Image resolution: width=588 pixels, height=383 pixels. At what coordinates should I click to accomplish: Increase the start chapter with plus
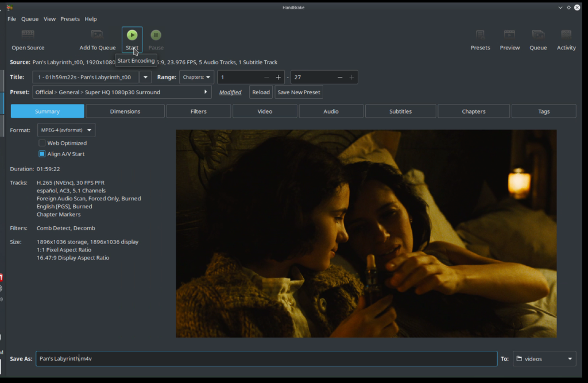278,78
